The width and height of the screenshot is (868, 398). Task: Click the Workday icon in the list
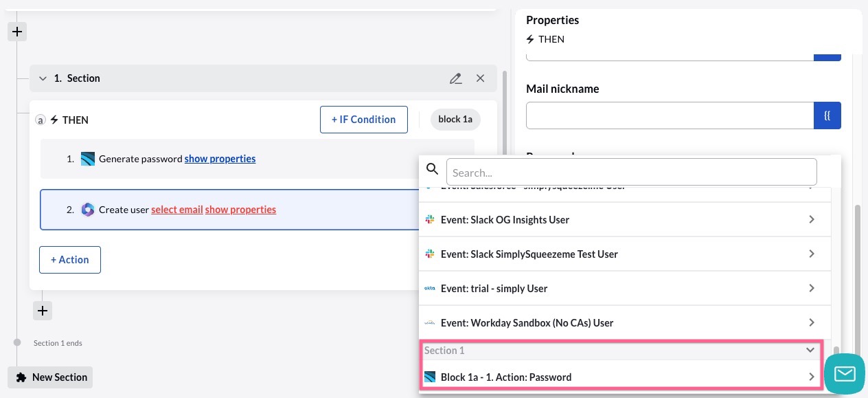[x=430, y=323]
